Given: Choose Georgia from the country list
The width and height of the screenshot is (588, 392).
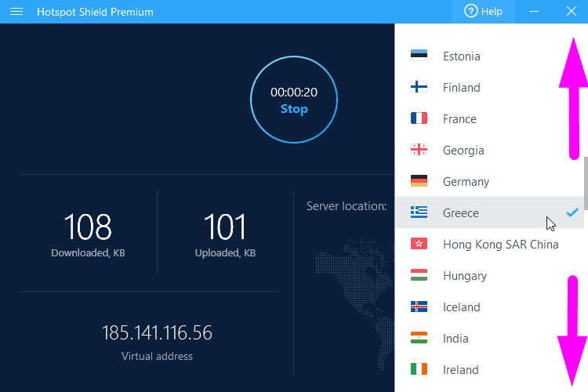Looking at the screenshot, I should click(489, 150).
